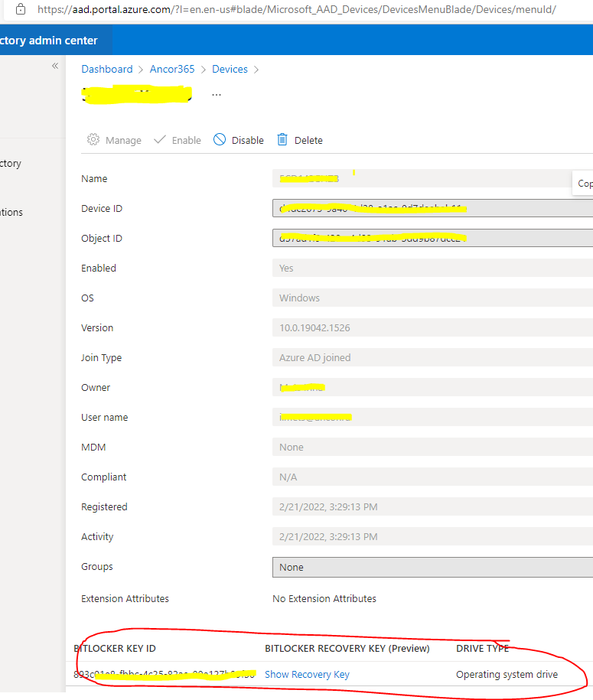Image resolution: width=593 pixels, height=700 pixels.
Task: Click the Enable checkmark icon
Action: click(159, 140)
